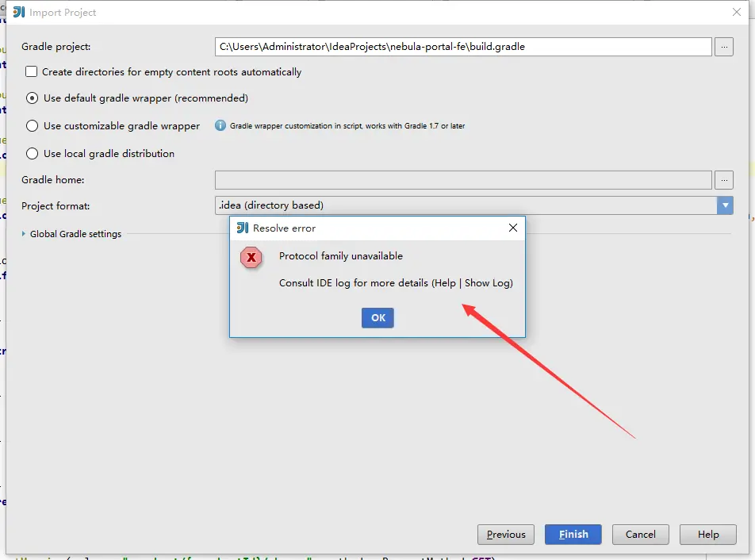Screen dimensions: 755x560
Task: Click the IntelliJ icon in Import Project title
Action: (19, 12)
